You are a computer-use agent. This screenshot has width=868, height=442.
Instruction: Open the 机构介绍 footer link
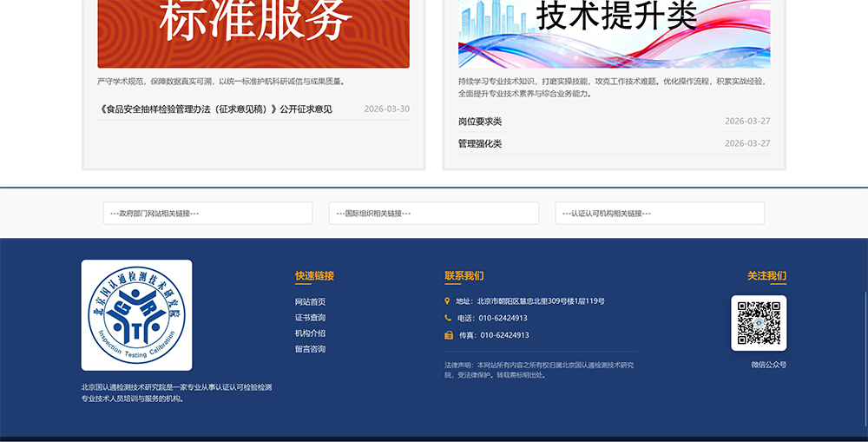[310, 333]
